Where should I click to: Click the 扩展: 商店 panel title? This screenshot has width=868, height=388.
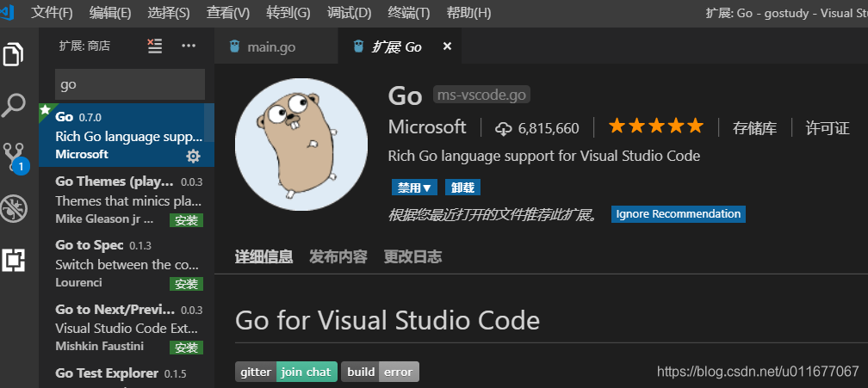click(84, 46)
